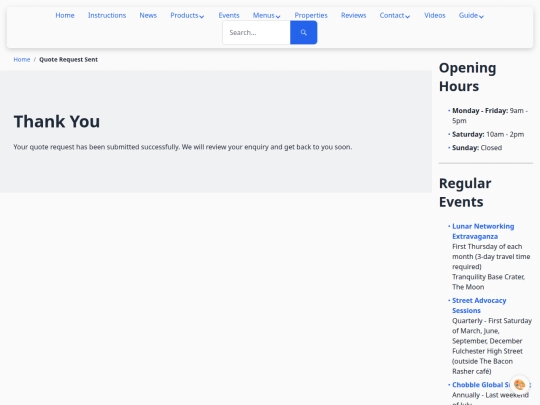Screen dimensions: 540x405
Task: Open the Properties nav item
Action: click(311, 15)
